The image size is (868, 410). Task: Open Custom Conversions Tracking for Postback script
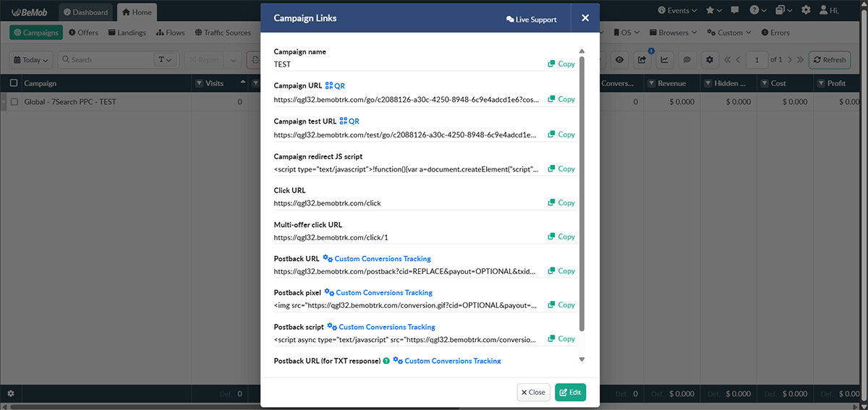coord(381,327)
